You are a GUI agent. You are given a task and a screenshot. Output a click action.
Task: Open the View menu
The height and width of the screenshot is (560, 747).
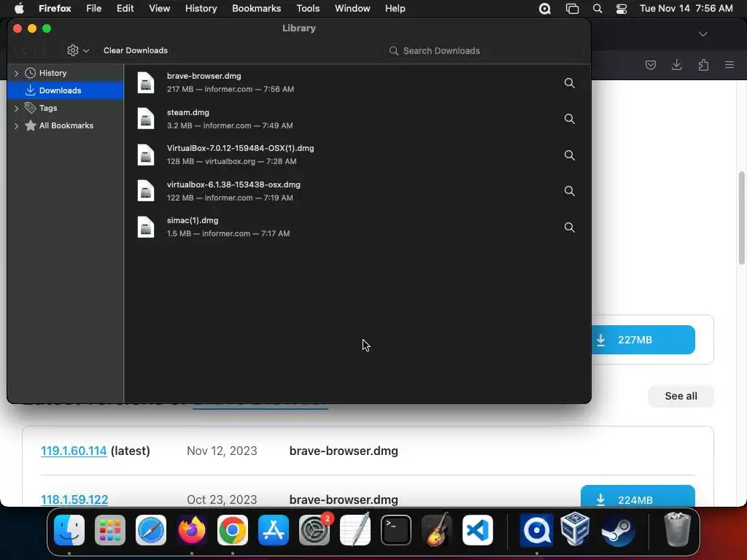pyautogui.click(x=159, y=9)
